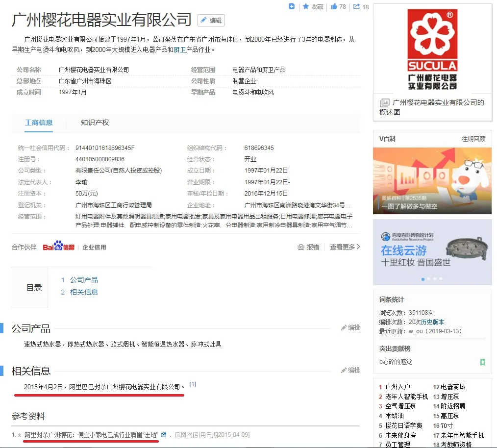Jump to 公司产品 in the 目录
The image size is (497, 448).
click(x=84, y=280)
